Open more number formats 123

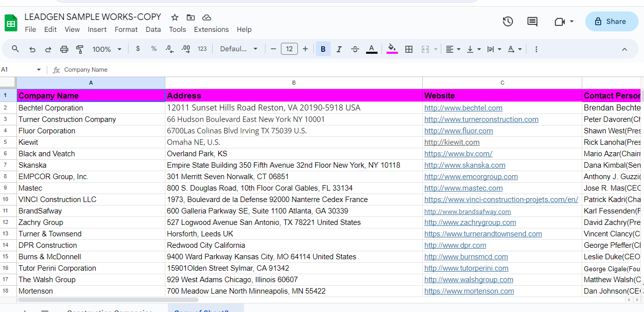202,49
